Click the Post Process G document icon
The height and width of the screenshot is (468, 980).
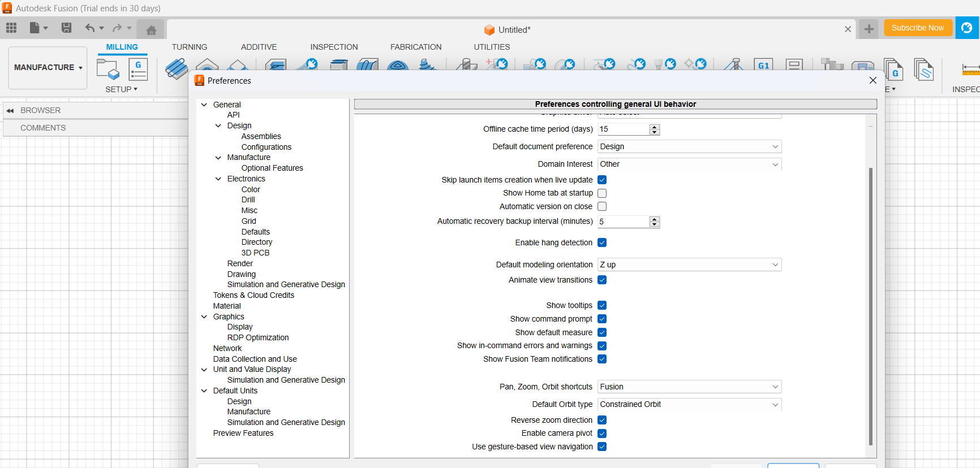[893, 70]
